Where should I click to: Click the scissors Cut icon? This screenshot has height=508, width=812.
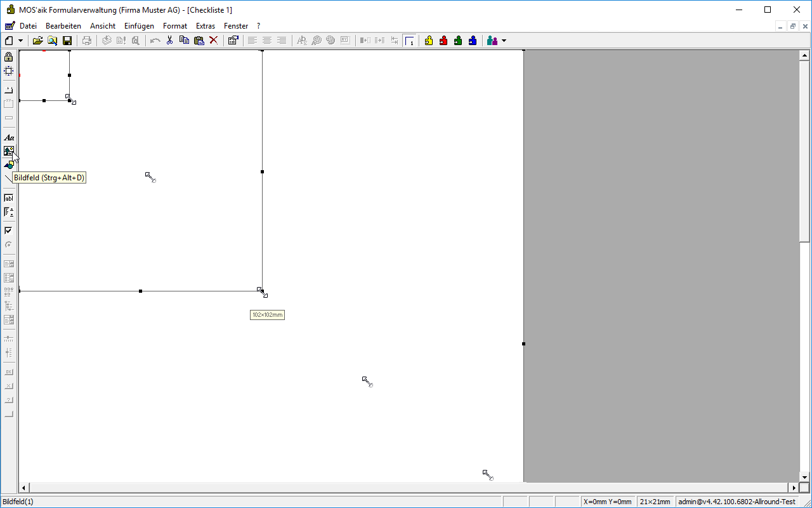tap(169, 41)
